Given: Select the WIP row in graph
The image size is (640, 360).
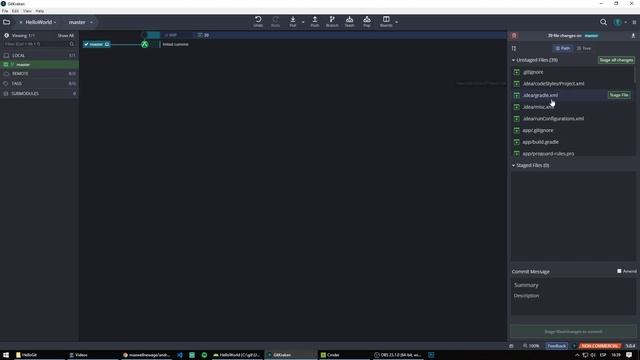Looking at the screenshot, I should [293, 35].
